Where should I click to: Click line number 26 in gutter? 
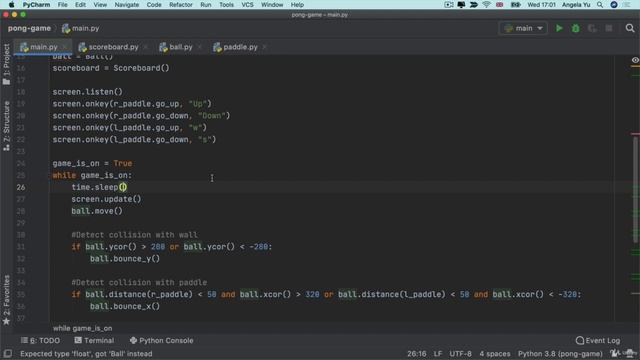tap(21, 187)
